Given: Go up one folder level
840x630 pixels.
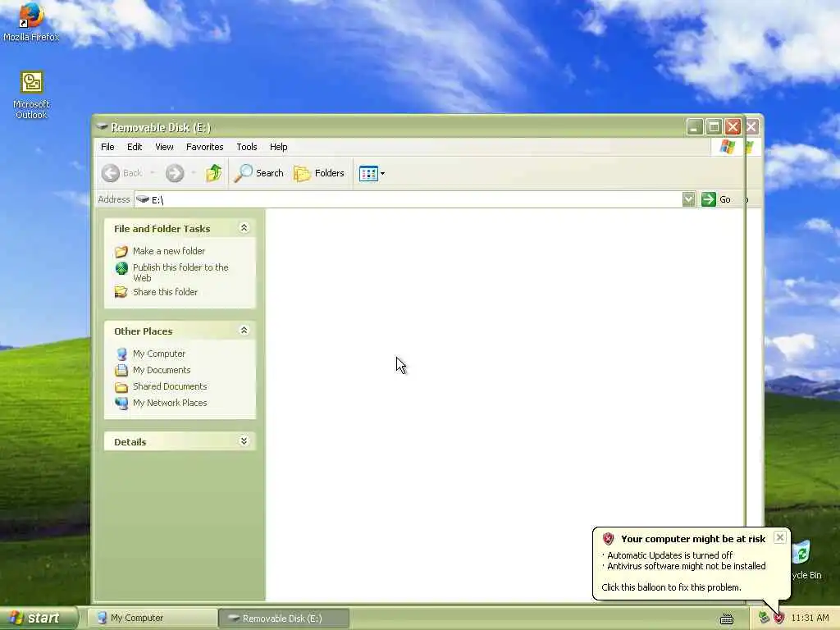Looking at the screenshot, I should click(x=214, y=173).
